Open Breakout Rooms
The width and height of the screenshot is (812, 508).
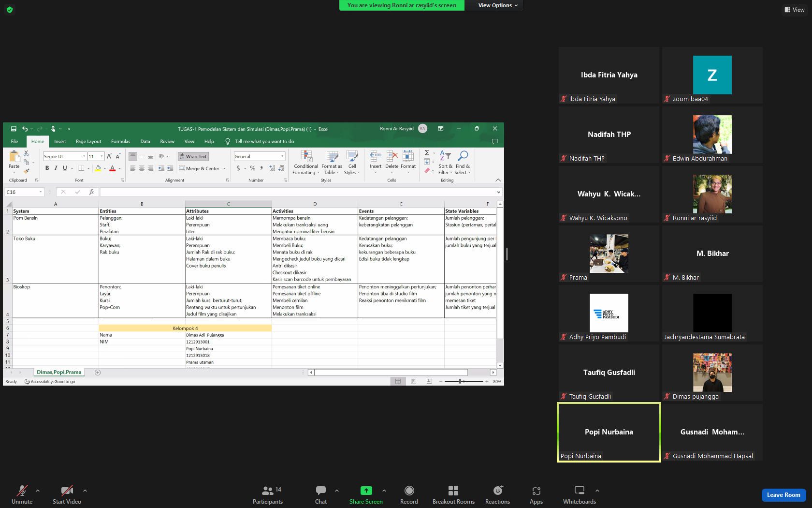click(453, 494)
